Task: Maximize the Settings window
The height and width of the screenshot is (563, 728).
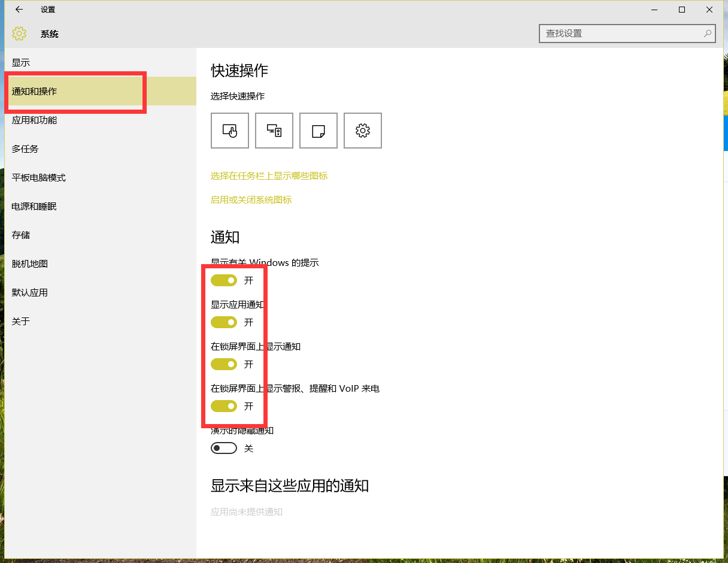Action: 681,10
